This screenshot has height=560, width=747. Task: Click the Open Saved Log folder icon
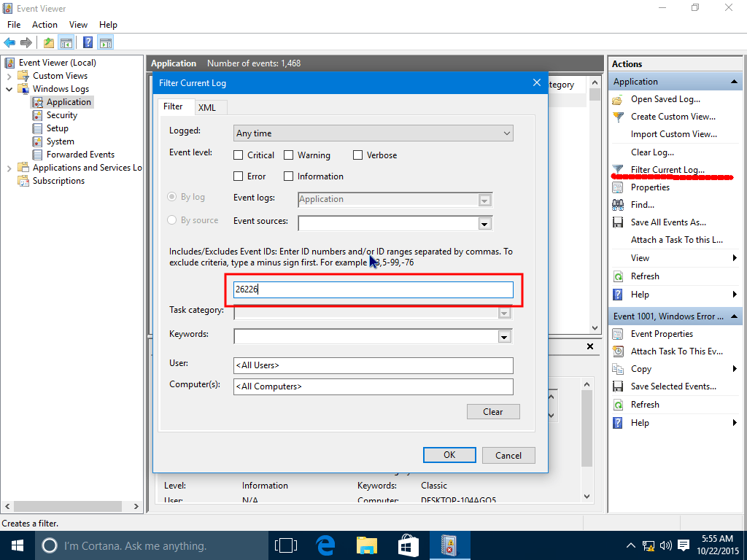pos(618,99)
